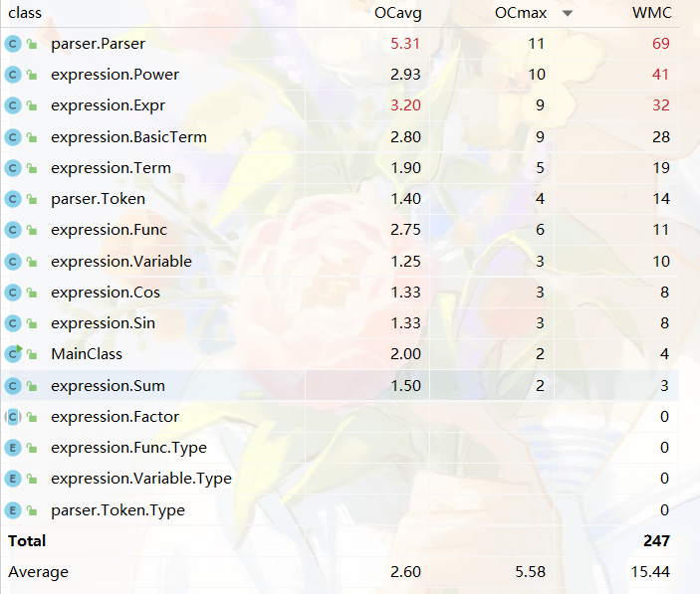
Task: Sort by the OCavg column header
Action: tap(398, 13)
